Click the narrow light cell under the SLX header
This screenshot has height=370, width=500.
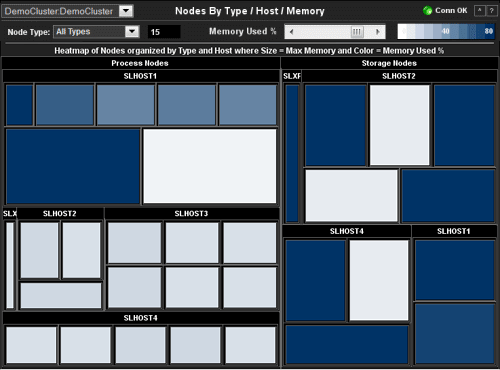point(10,265)
